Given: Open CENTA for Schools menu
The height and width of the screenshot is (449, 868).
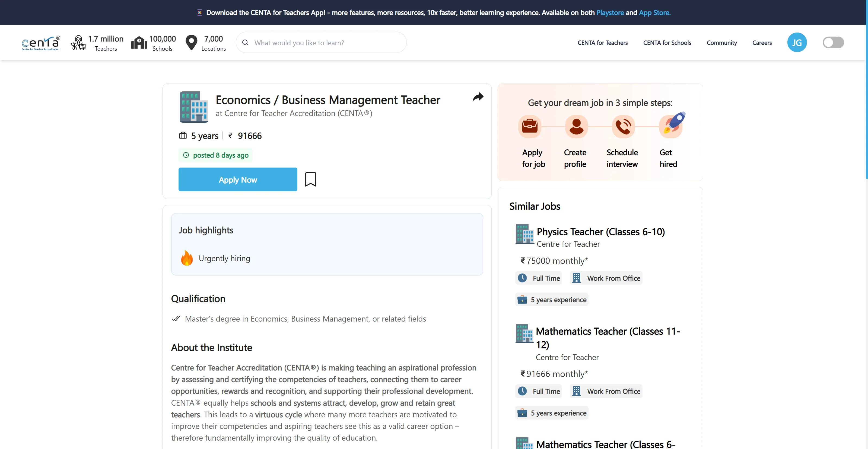Looking at the screenshot, I should coord(667,43).
